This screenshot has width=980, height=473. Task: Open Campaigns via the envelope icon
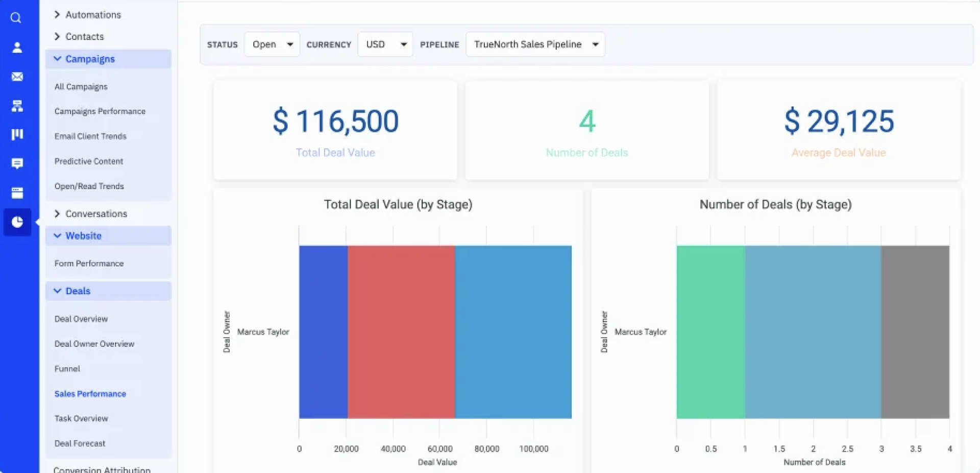(17, 77)
